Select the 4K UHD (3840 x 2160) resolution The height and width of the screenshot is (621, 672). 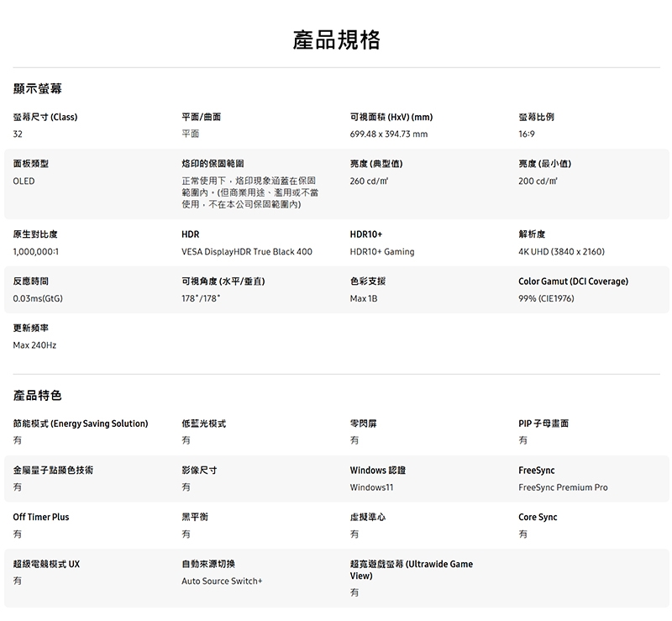click(x=561, y=252)
